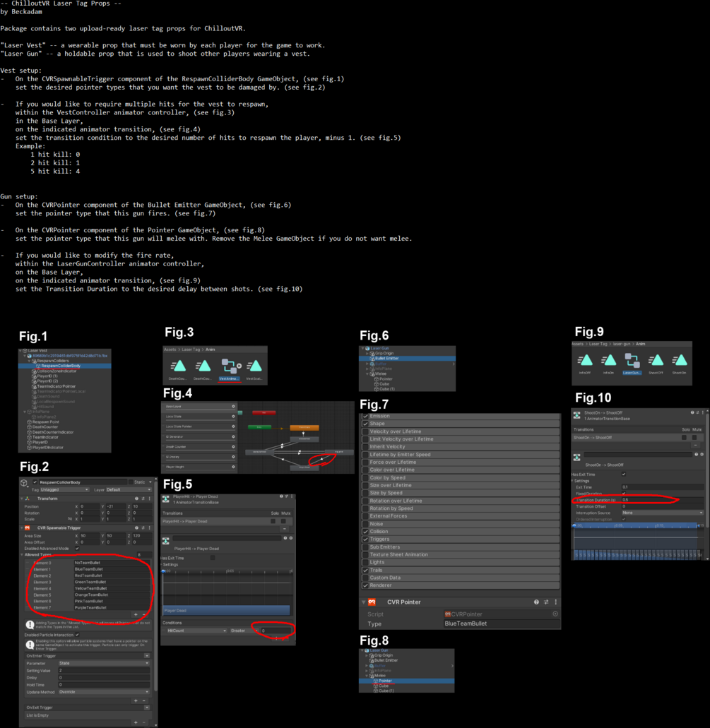The width and height of the screenshot is (710, 728).
Task: Open Death Counter layer settings gear
Action: click(233, 447)
